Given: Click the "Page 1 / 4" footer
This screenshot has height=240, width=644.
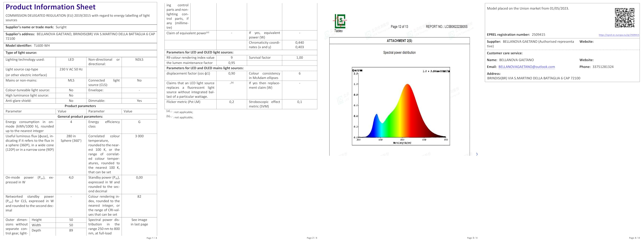Looking at the screenshot, I should [152, 238].
